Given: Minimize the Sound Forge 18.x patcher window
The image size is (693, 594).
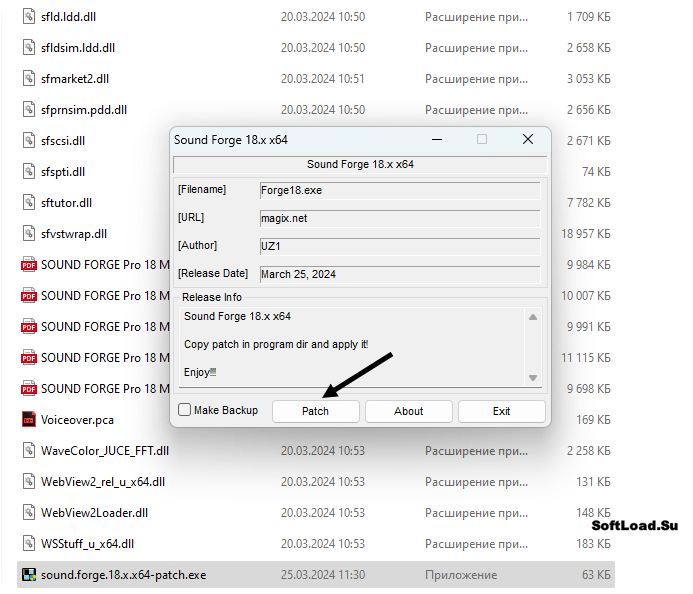Looking at the screenshot, I should coord(437,140).
